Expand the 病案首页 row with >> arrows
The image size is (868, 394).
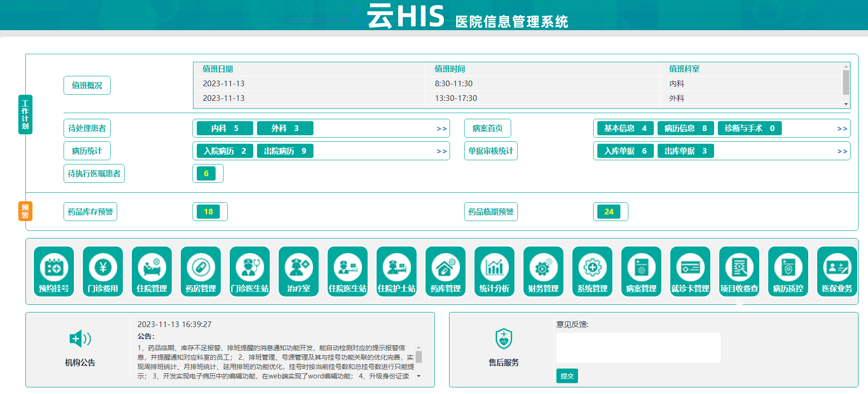tap(842, 129)
